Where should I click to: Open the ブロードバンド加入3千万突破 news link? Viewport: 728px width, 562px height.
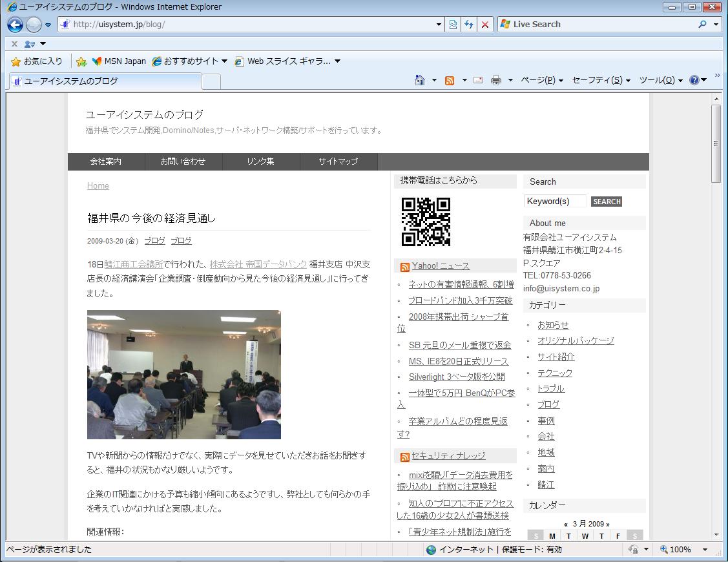click(x=461, y=300)
